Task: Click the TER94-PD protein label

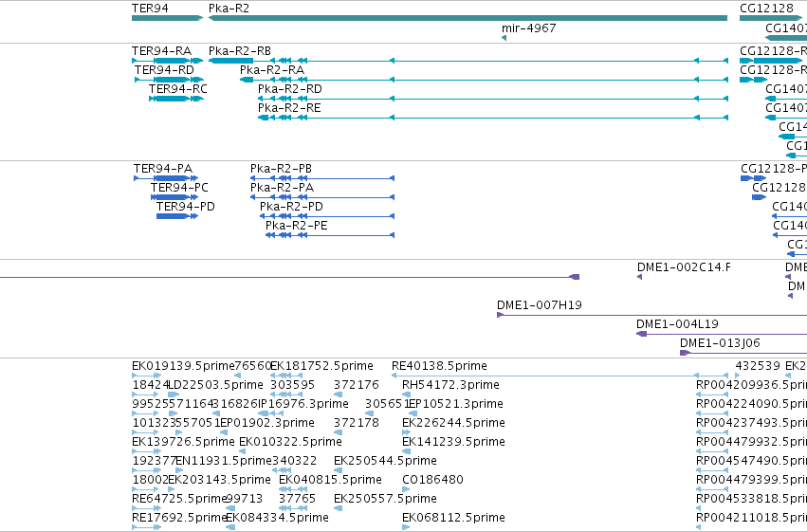Action: [x=186, y=207]
